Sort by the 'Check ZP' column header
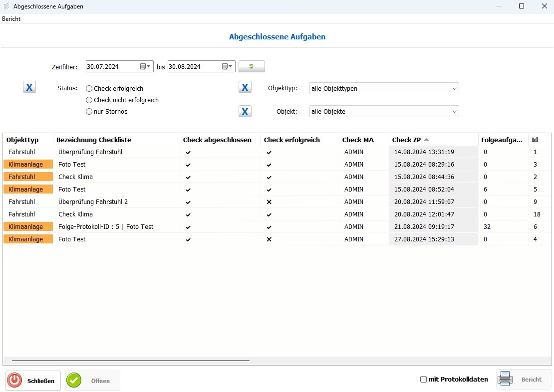This screenshot has height=392, width=554. coord(407,140)
